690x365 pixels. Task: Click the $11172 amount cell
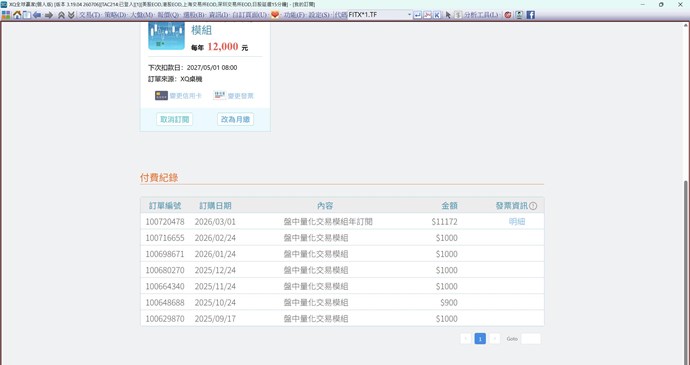tap(444, 222)
